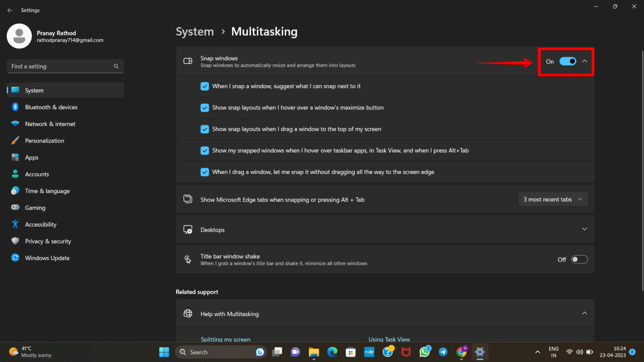Go to Accounts settings
The image size is (644, 362).
37,174
